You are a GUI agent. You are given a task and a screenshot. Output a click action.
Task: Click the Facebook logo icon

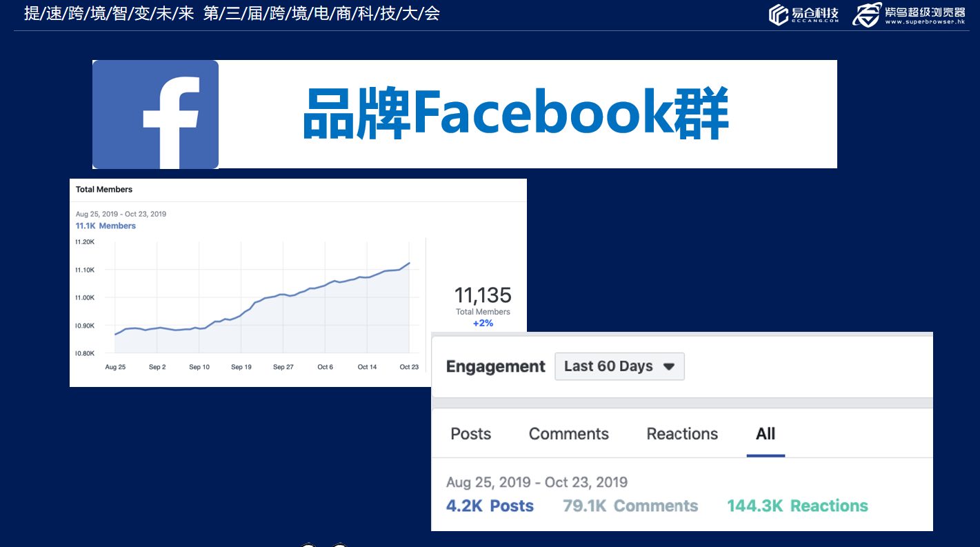coord(155,114)
